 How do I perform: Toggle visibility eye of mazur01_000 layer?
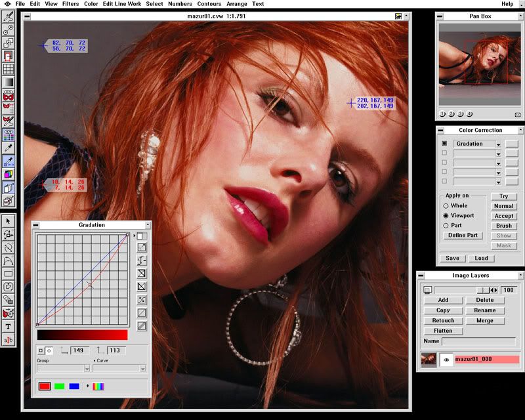click(446, 360)
